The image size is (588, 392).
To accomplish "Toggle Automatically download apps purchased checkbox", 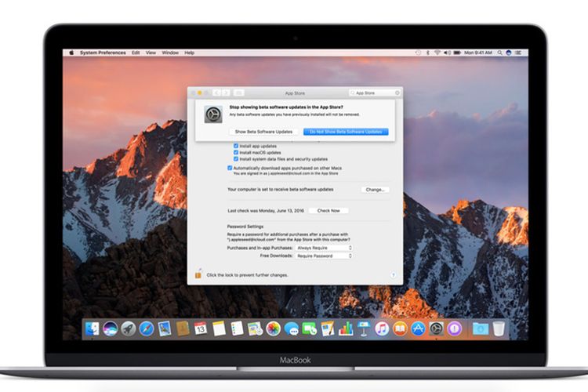I will point(230,168).
